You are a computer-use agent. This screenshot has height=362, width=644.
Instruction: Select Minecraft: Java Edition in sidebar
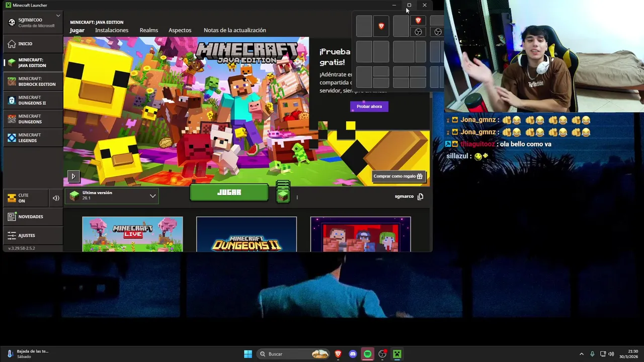tap(33, 63)
